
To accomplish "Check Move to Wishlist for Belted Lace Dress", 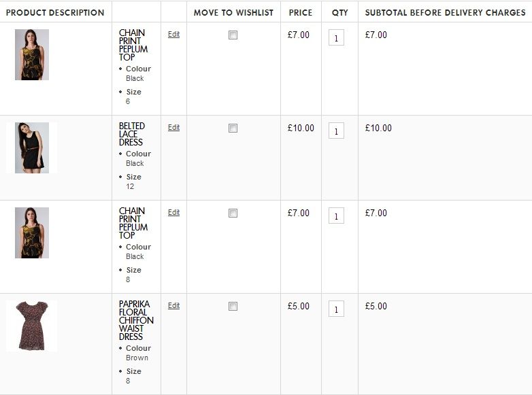I will (x=233, y=128).
